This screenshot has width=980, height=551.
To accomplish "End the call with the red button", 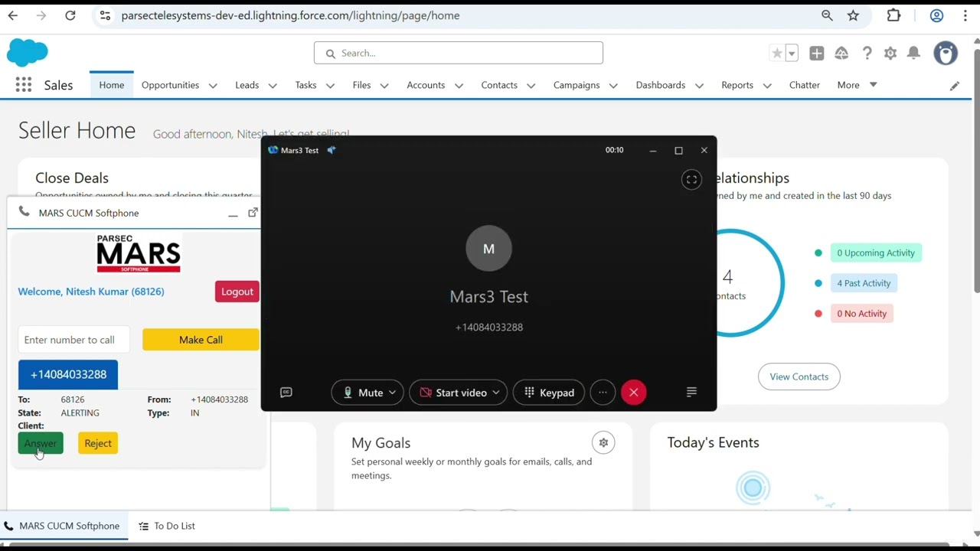I will pos(634,393).
